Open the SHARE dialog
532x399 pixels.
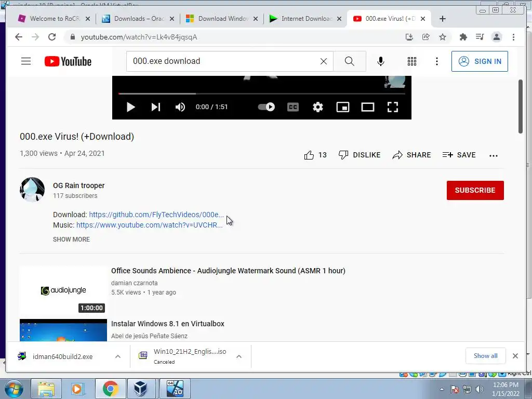pos(411,155)
